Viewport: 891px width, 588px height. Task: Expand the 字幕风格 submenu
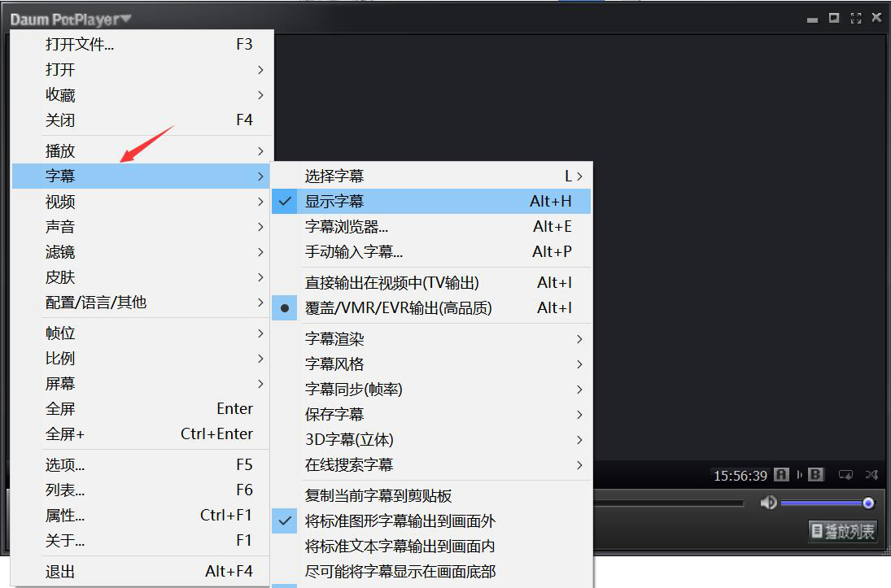431,364
